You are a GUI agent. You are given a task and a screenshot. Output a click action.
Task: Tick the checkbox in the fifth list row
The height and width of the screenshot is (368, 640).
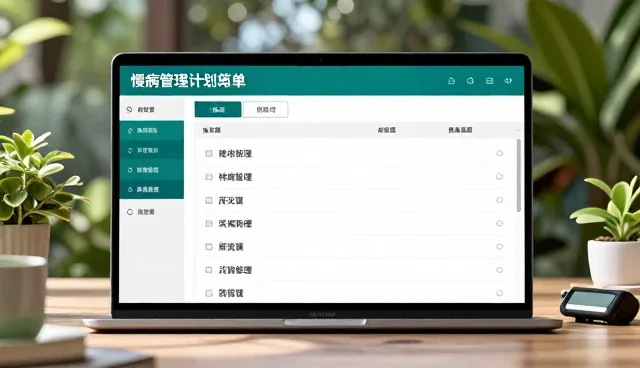[209, 247]
